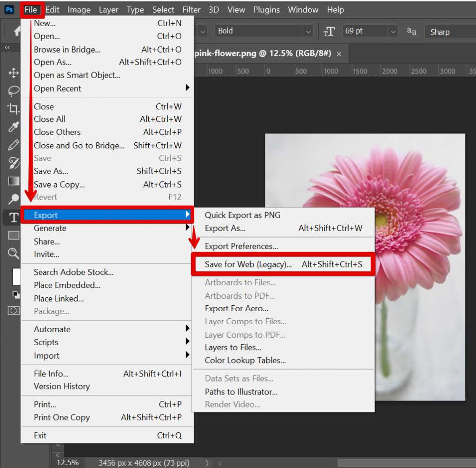Click the 12.5% zoom level field
The width and height of the screenshot is (476, 468).
(x=67, y=462)
